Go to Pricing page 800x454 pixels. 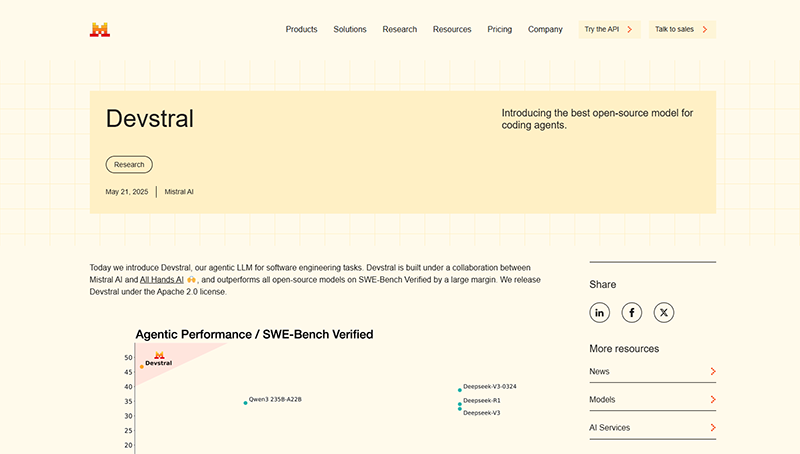499,30
